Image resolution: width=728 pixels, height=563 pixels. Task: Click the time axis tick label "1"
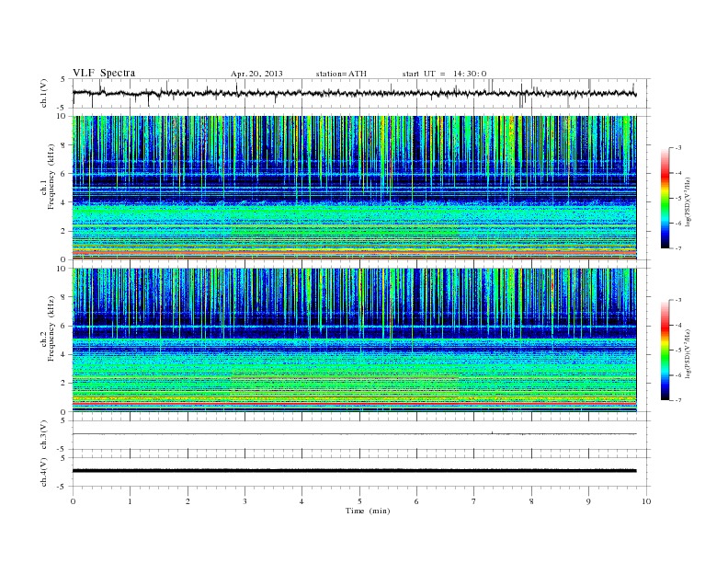pyautogui.click(x=130, y=501)
